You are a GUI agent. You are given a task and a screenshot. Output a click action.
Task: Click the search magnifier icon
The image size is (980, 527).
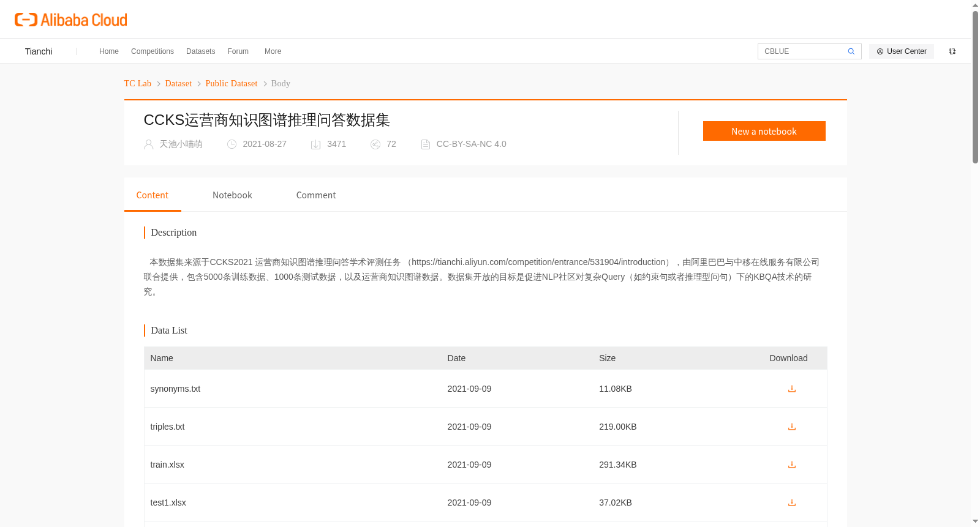(851, 51)
